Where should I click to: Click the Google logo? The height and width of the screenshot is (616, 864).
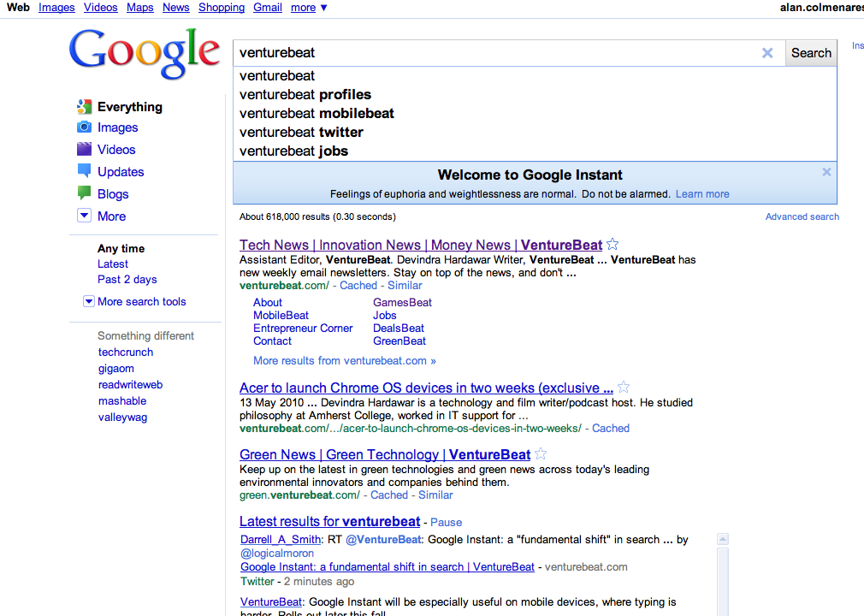click(145, 53)
